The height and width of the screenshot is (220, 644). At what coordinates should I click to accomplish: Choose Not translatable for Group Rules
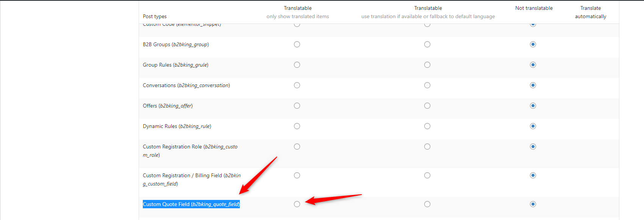point(533,65)
